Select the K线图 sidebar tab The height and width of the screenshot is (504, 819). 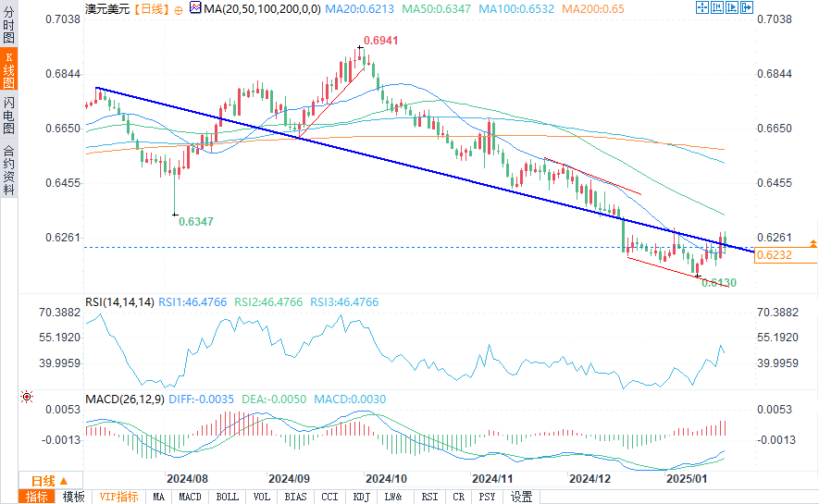tap(9, 70)
